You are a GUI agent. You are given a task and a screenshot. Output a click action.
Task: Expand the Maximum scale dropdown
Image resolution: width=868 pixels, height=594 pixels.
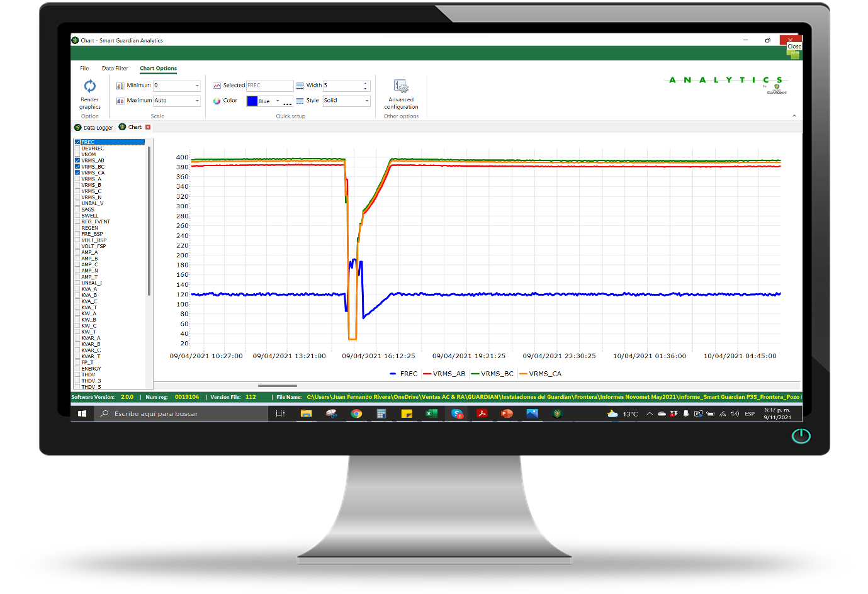pyautogui.click(x=196, y=101)
